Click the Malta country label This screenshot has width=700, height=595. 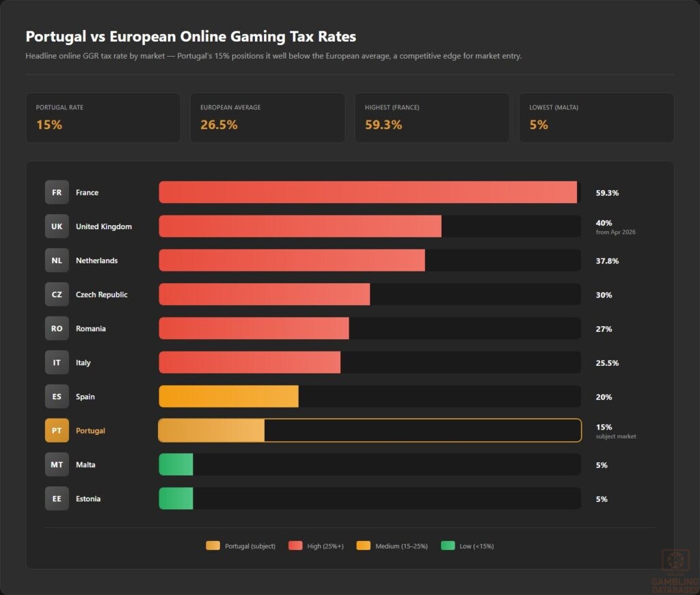click(85, 464)
